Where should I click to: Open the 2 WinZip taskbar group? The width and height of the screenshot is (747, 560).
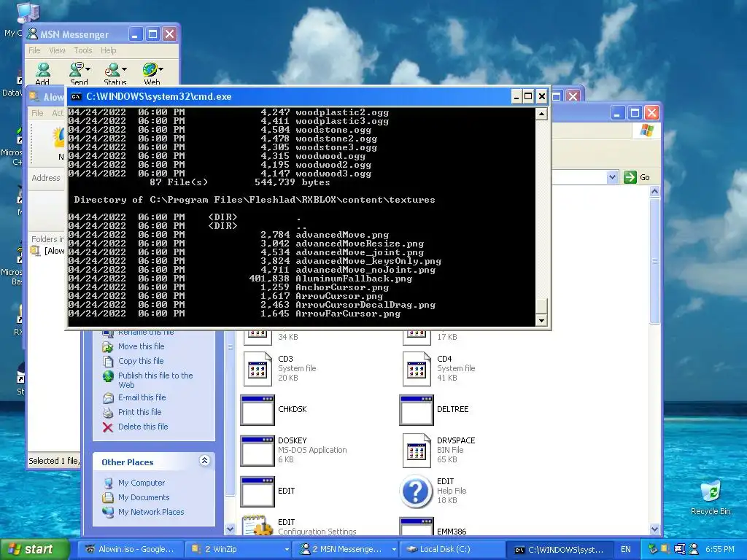239,550
